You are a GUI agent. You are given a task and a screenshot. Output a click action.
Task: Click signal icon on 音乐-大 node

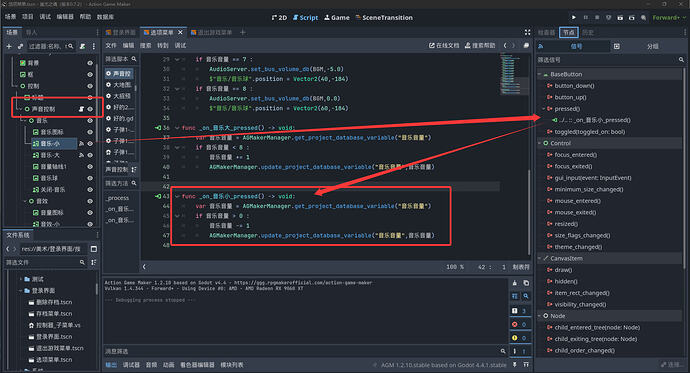(81, 155)
